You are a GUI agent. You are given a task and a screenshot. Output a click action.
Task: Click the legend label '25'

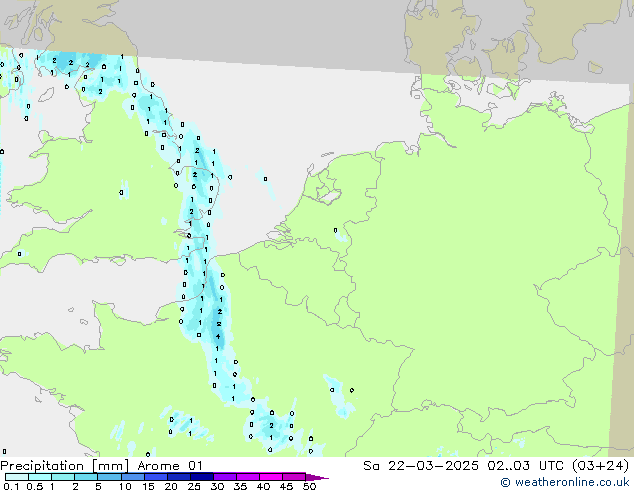click(x=194, y=486)
